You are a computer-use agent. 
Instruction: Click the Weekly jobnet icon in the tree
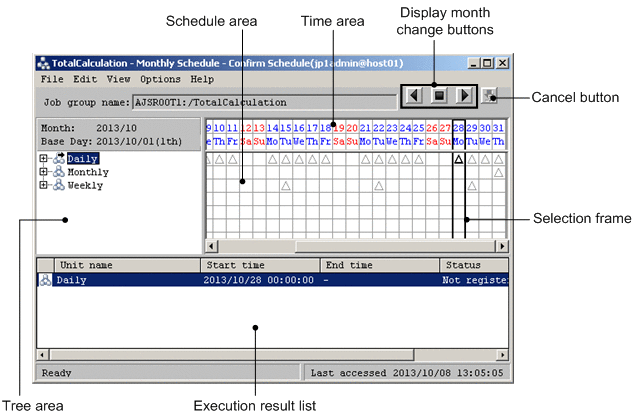point(59,185)
